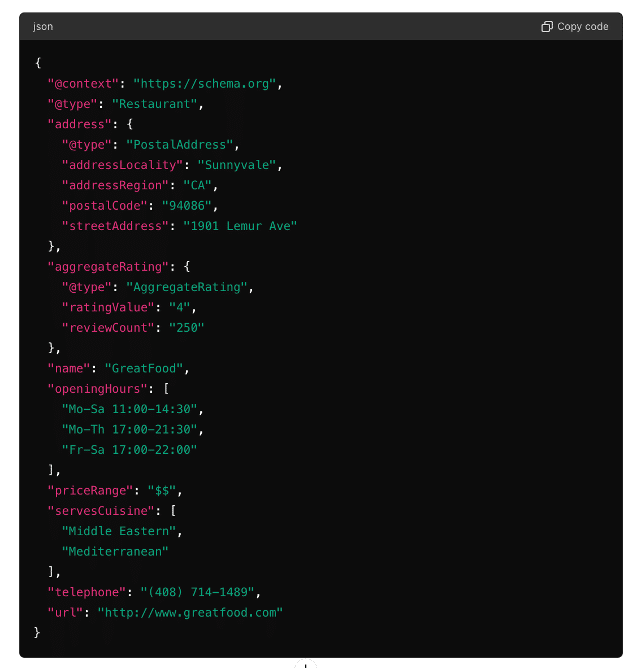Click the "name" key
This screenshot has height=668, width=642.
coord(69,369)
